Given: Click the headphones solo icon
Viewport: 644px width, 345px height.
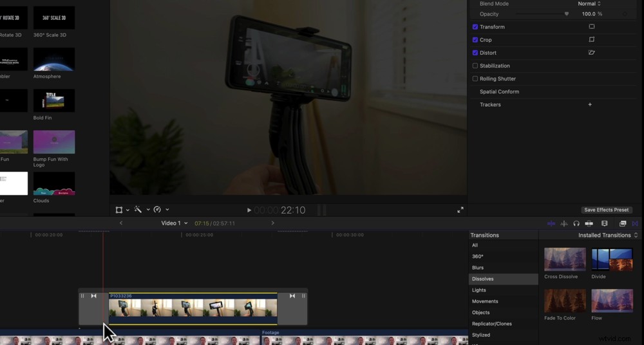Looking at the screenshot, I should point(576,223).
